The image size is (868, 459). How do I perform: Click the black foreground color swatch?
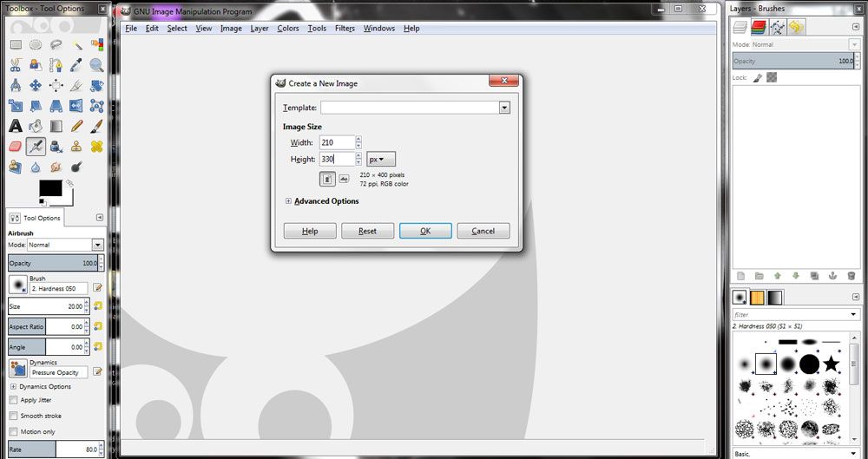[x=49, y=188]
